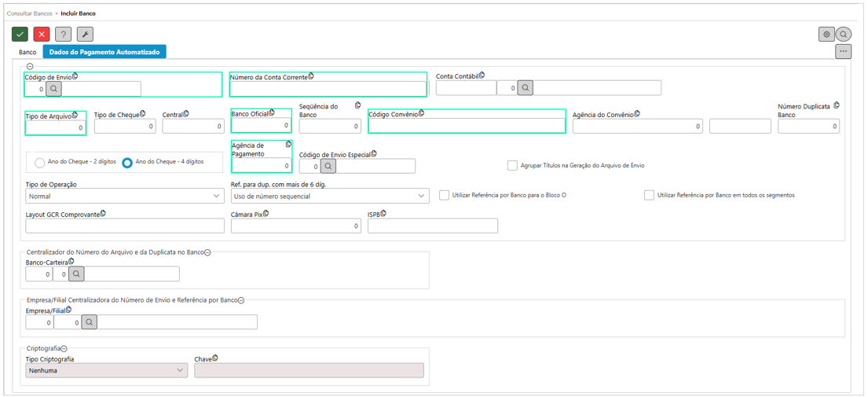
Task: Click info icon beside Número da Conta Corrente
Action: click(x=310, y=75)
